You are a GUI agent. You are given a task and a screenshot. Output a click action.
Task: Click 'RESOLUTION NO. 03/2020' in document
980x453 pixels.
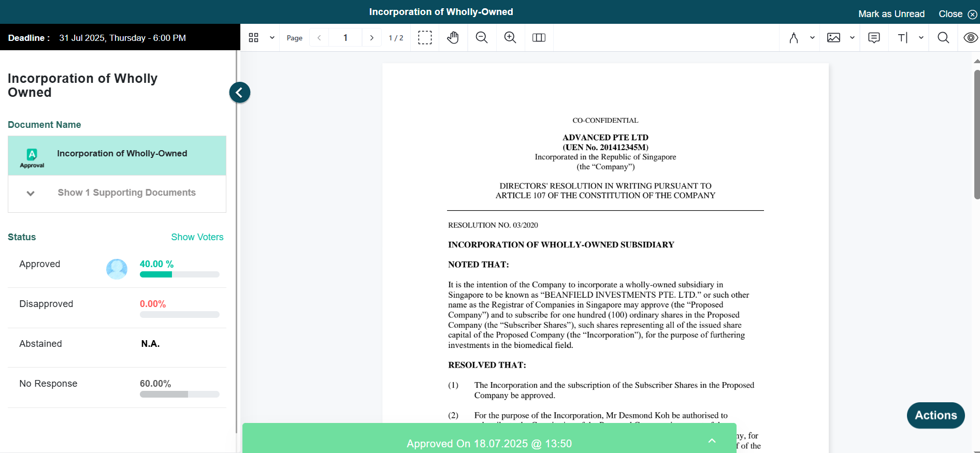pos(493,225)
